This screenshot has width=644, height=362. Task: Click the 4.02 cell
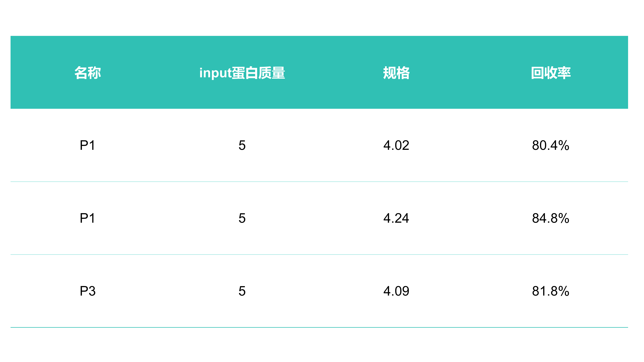pyautogui.click(x=396, y=145)
